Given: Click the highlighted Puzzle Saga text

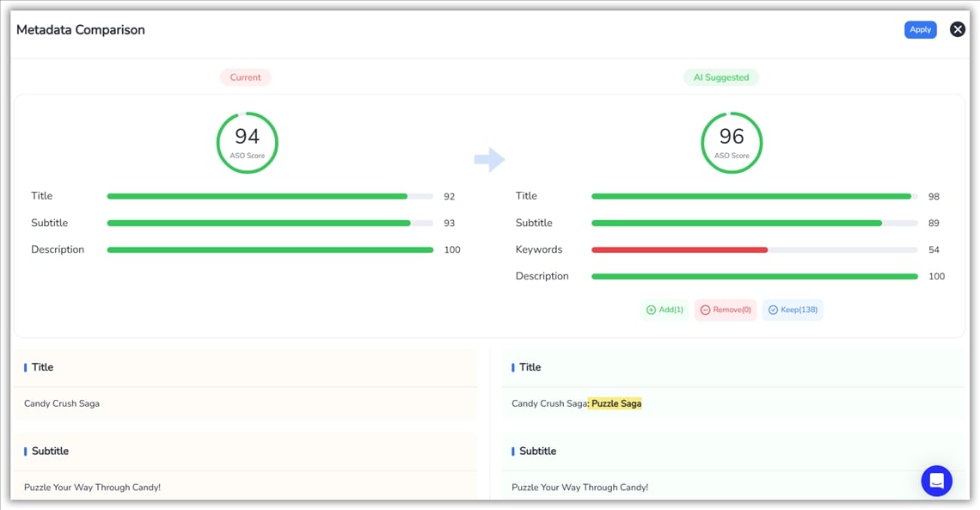Looking at the screenshot, I should pos(616,403).
